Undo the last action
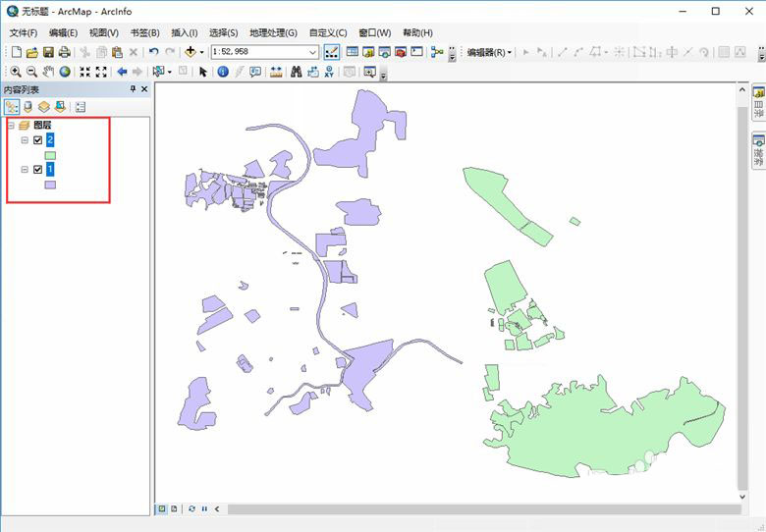This screenshot has height=532, width=766. [154, 51]
